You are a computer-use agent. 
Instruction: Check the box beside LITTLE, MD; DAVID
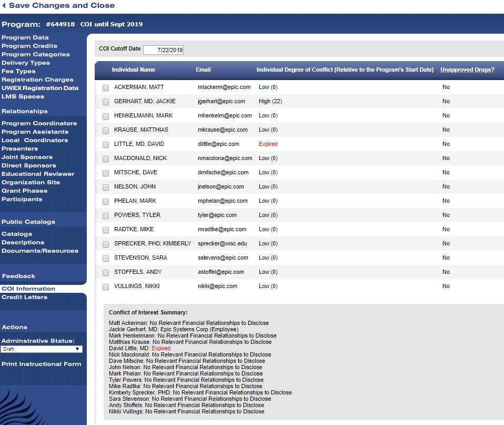106,144
